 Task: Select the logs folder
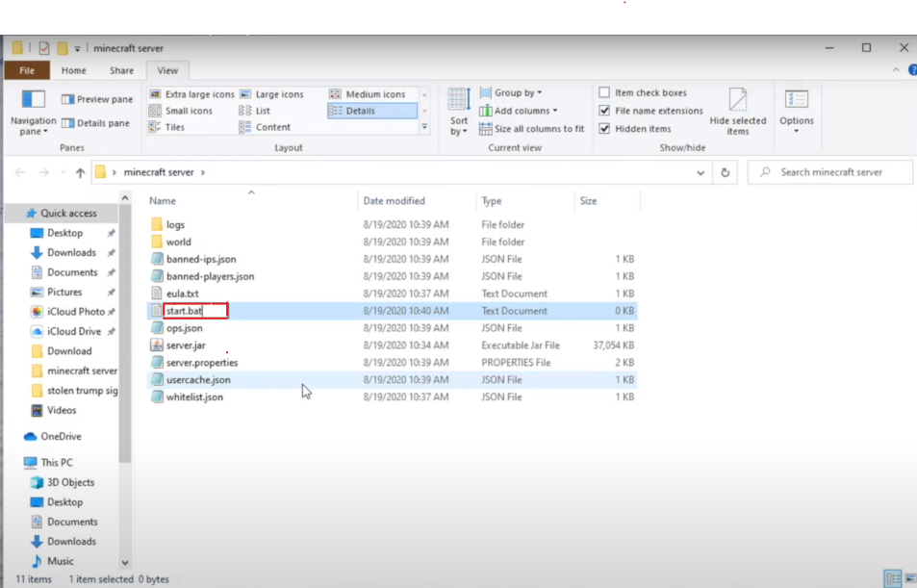click(175, 224)
